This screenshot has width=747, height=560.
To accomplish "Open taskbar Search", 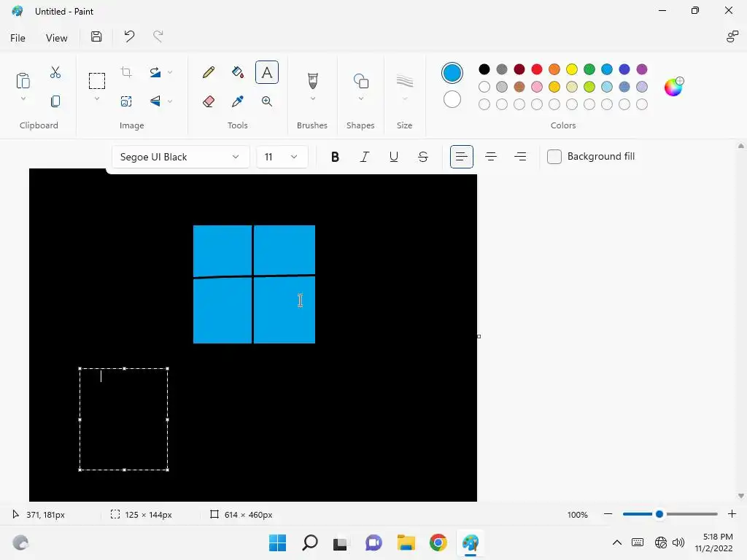I will (x=309, y=542).
